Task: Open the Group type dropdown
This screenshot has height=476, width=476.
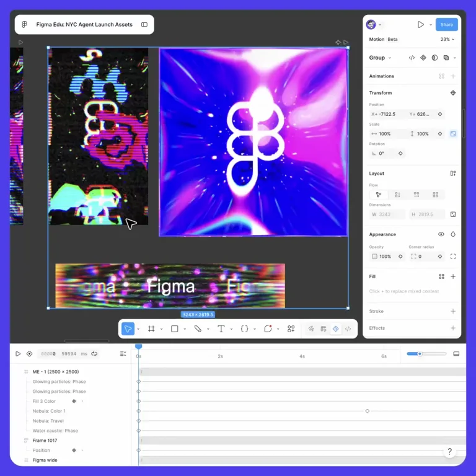Action: tap(380, 58)
